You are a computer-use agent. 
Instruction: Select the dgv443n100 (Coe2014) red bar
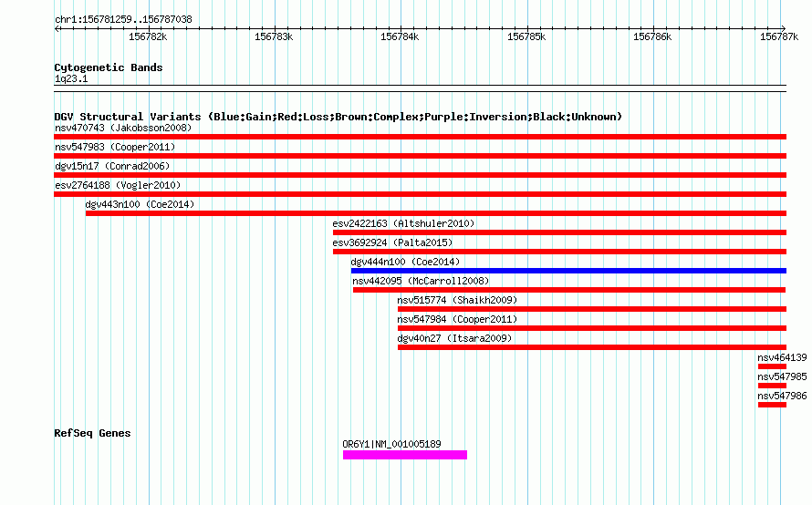pos(436,213)
